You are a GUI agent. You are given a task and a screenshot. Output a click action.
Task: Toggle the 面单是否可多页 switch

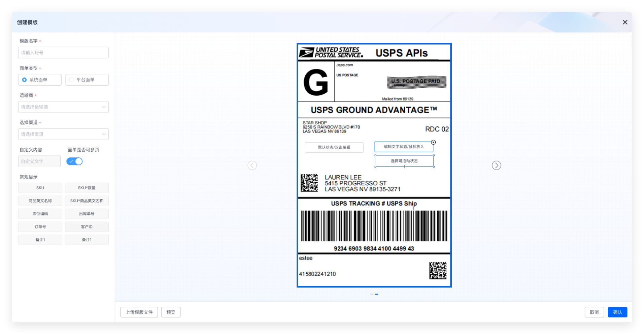click(x=74, y=161)
